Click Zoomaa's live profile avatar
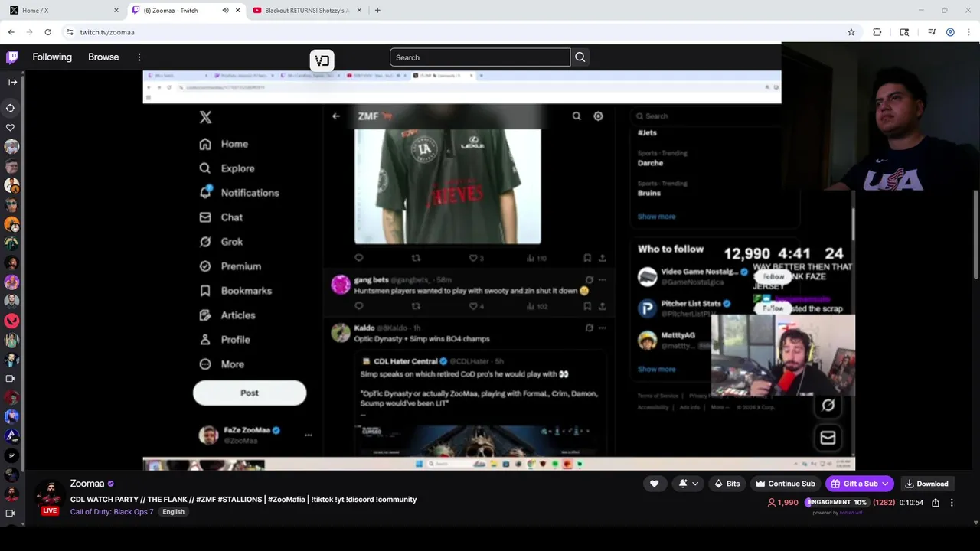980x551 pixels. click(x=50, y=496)
